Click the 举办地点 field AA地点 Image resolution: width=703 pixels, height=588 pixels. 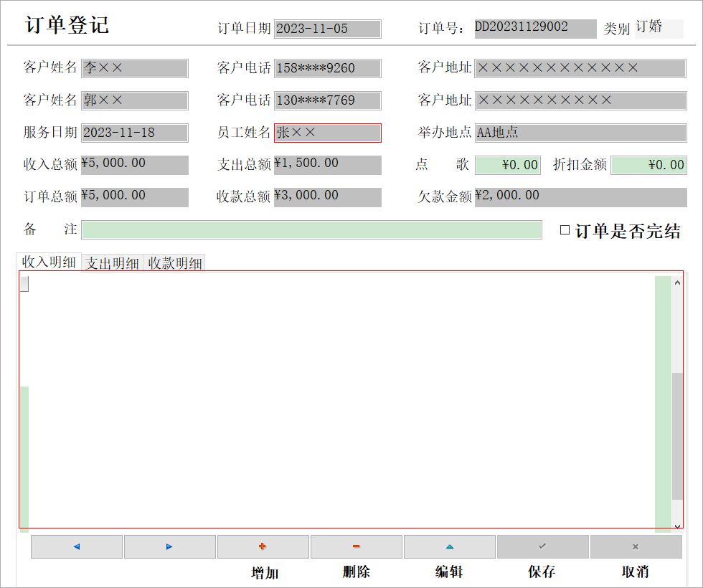580,133
